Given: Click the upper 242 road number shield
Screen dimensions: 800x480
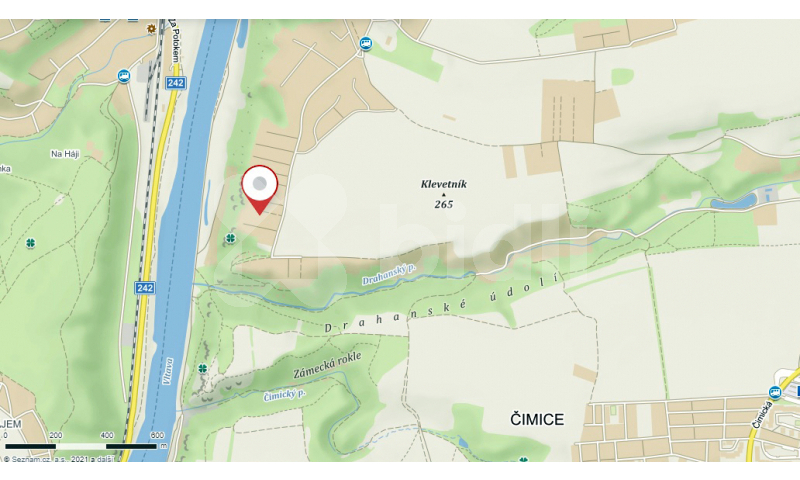Looking at the screenshot, I should pos(175,83).
